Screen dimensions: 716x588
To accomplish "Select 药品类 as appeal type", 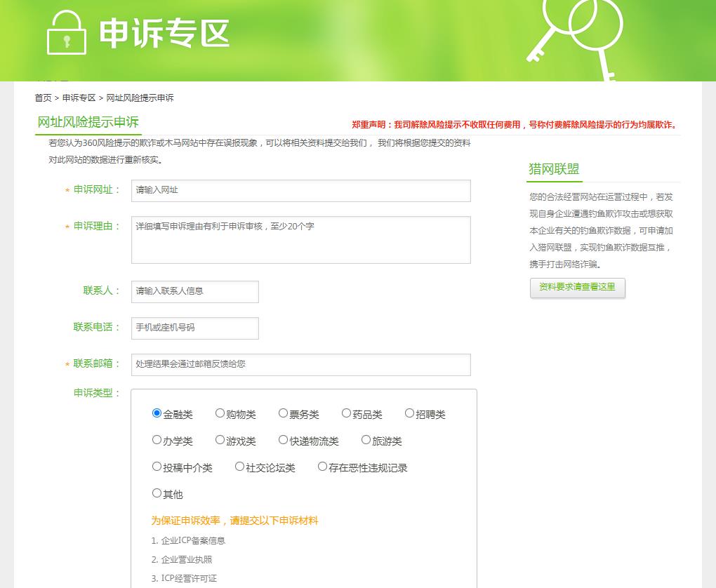I will click(347, 413).
